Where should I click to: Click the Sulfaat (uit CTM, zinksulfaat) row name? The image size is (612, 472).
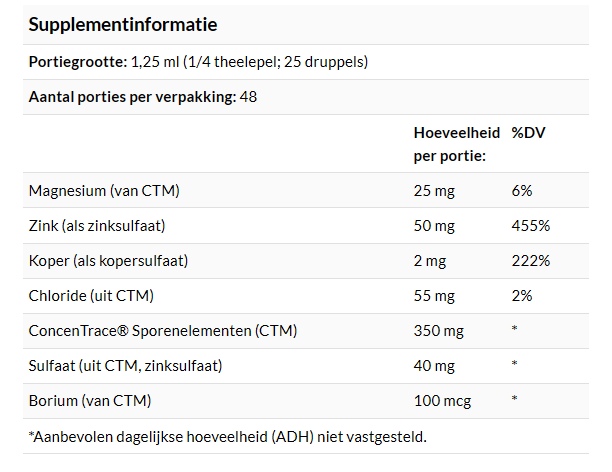pyautogui.click(x=125, y=366)
